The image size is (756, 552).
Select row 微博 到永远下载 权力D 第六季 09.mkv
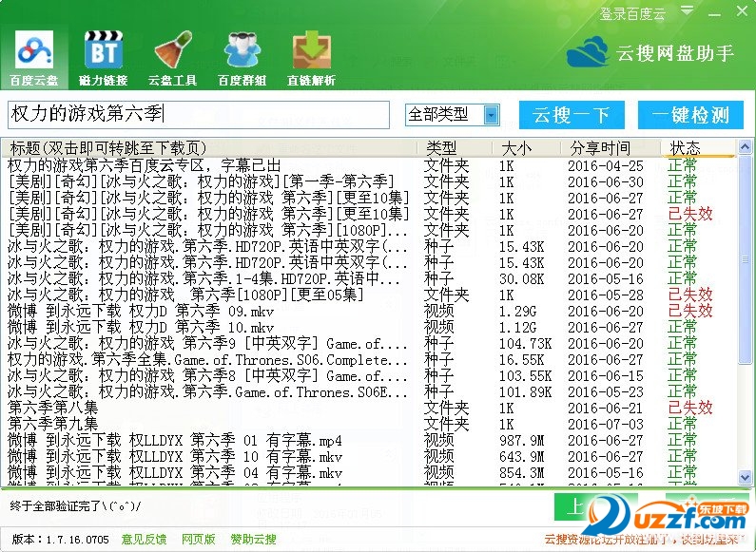click(x=369, y=312)
